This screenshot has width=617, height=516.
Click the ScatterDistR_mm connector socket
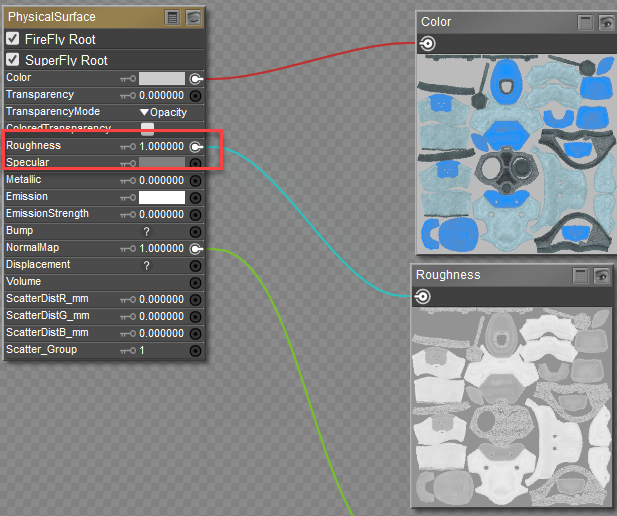coord(195,300)
